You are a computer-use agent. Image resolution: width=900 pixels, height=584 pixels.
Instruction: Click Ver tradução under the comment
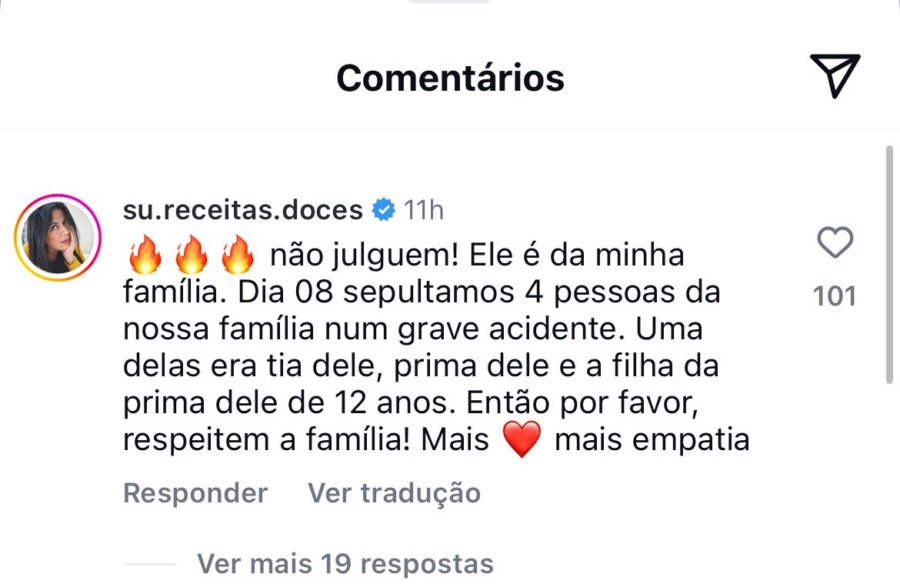tap(394, 493)
